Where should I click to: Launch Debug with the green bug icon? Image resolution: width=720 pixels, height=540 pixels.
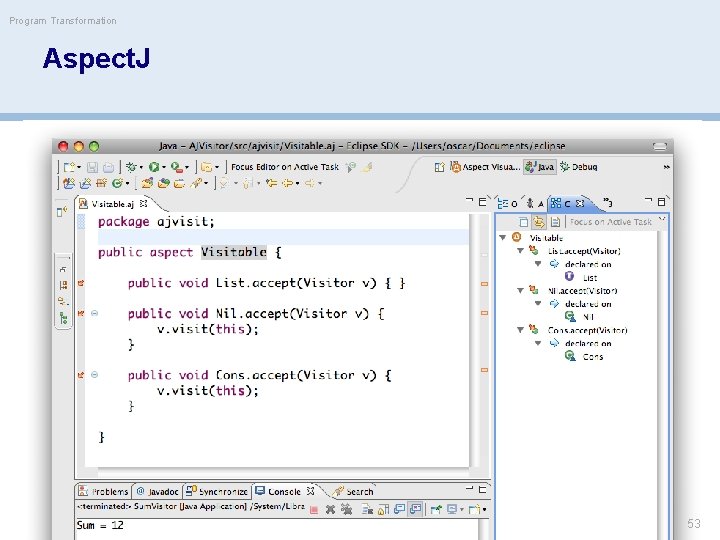131,167
